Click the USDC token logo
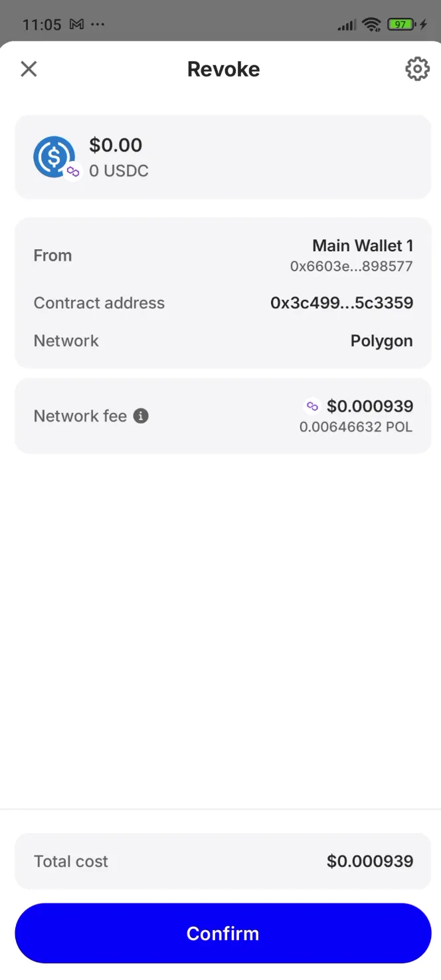Screen dimensions: 441x980 click(x=54, y=157)
